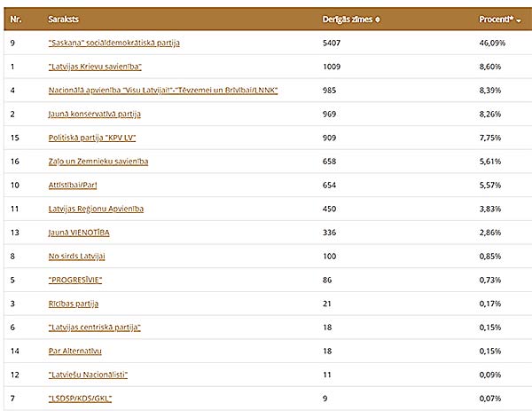This screenshot has width=532, height=411.
Task: Open the Politiskā partija "KPV LV" link
Action: point(92,138)
